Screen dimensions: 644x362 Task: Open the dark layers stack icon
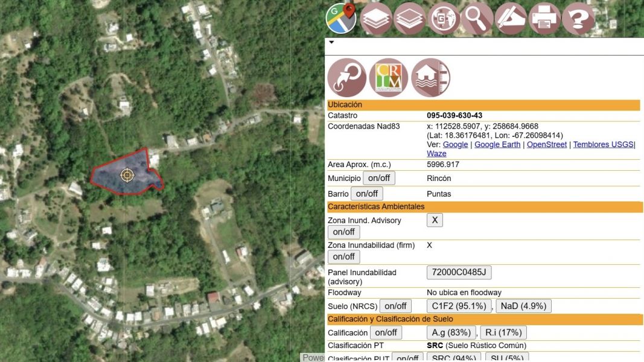376,19
